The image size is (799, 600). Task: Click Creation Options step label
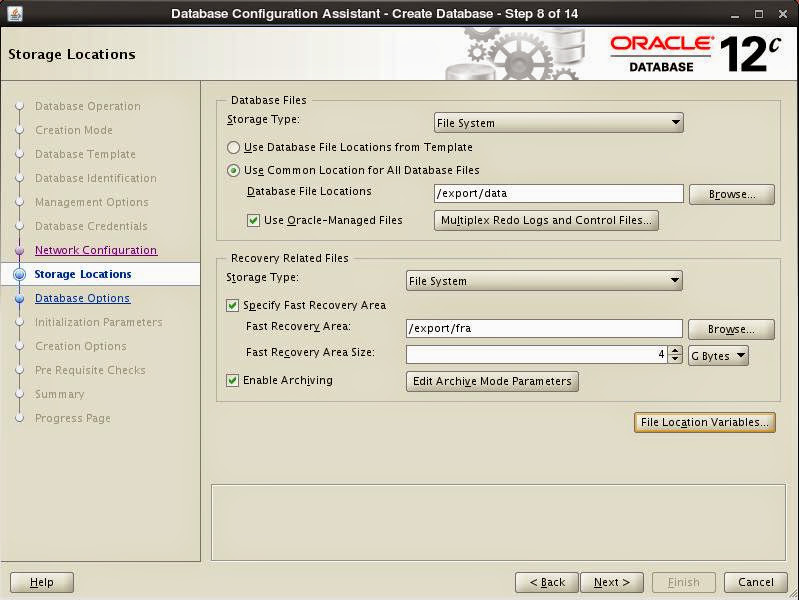tap(81, 346)
